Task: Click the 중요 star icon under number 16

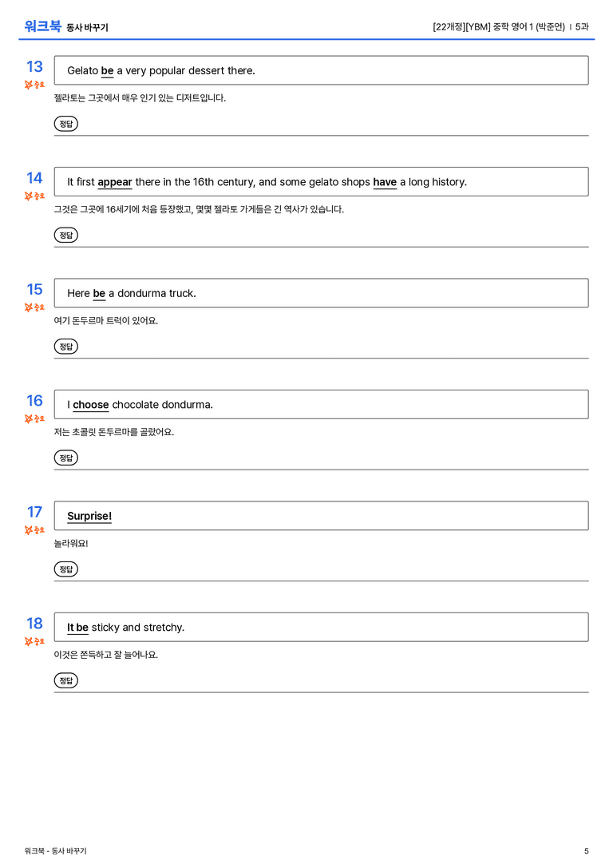Action: tap(29, 418)
